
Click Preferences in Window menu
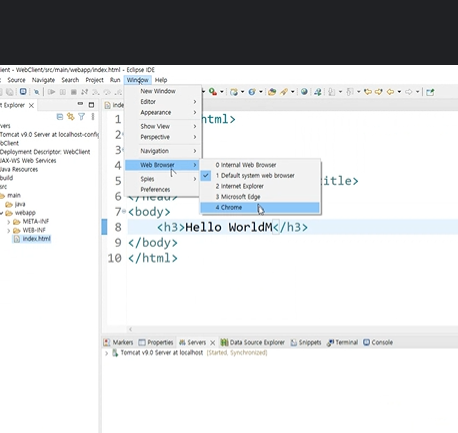tap(162, 189)
